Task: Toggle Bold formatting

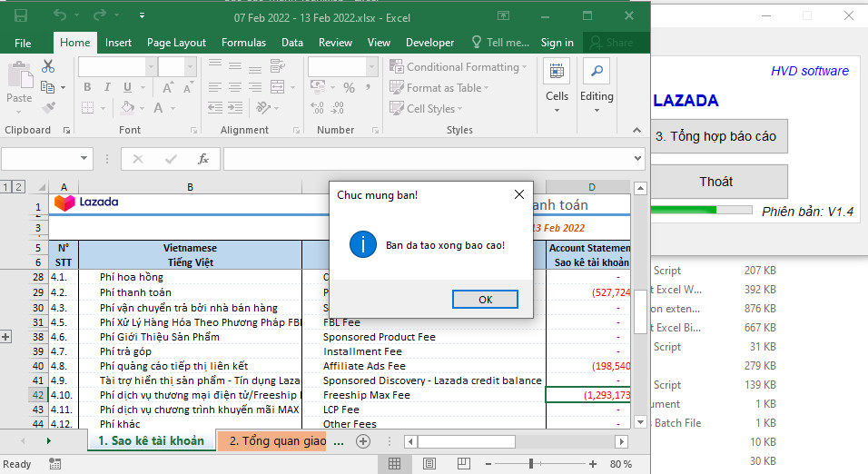Action: click(x=87, y=87)
